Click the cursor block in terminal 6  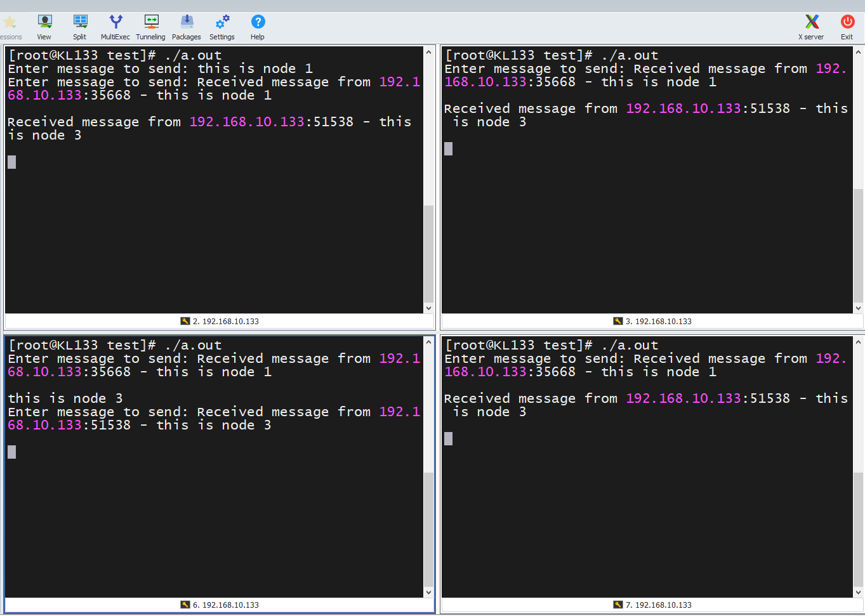pos(12,452)
